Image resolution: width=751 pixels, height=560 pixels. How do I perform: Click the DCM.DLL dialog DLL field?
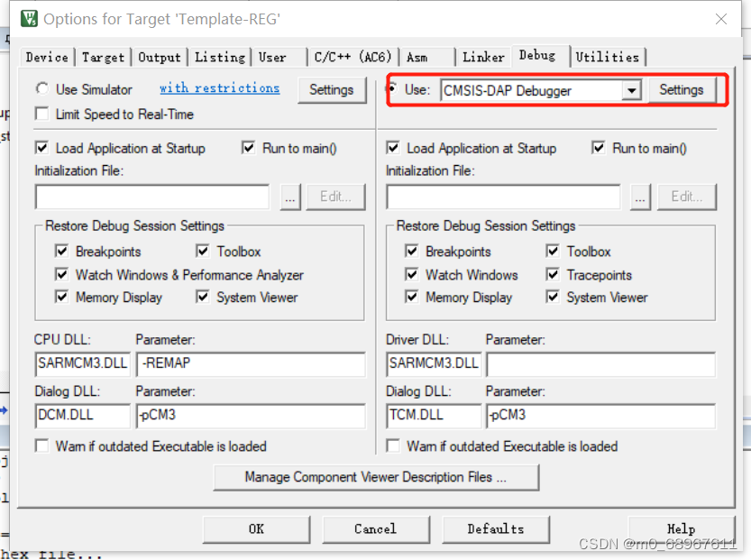(82, 416)
